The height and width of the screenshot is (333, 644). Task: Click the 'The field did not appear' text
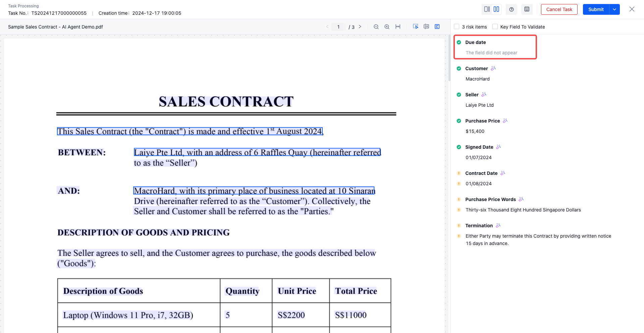[x=491, y=53]
